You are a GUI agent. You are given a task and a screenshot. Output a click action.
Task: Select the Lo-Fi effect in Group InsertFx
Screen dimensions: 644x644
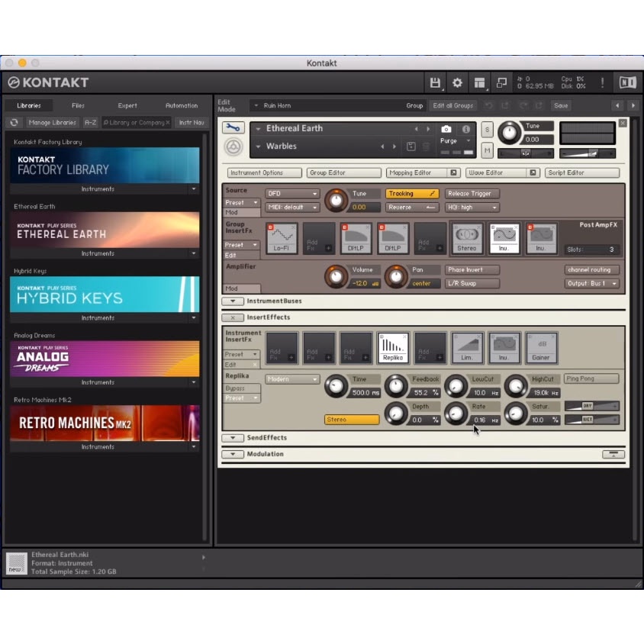tap(281, 237)
